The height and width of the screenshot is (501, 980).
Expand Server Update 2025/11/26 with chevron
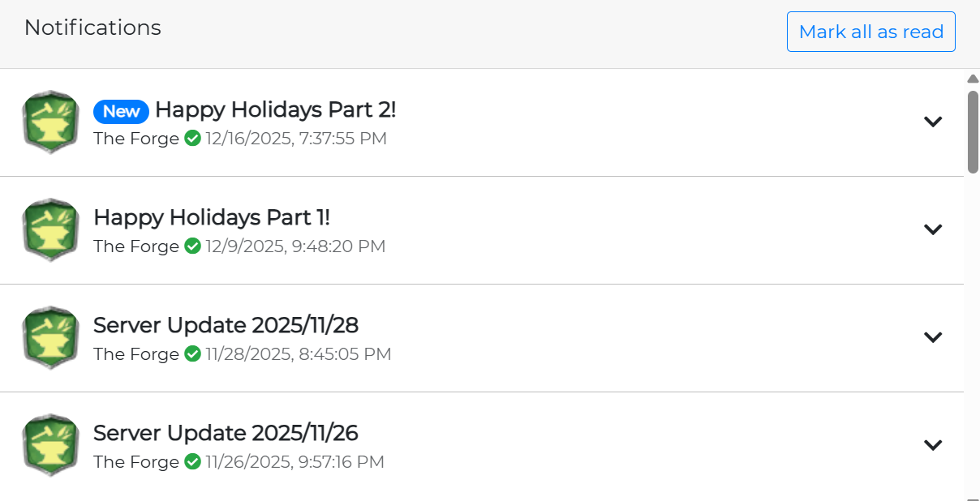pyautogui.click(x=933, y=445)
